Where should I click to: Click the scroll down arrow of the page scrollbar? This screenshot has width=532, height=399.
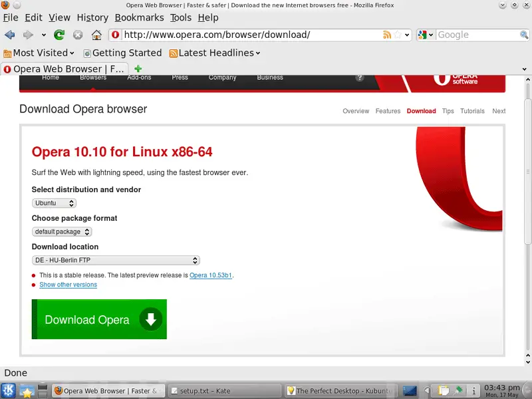pos(527,362)
